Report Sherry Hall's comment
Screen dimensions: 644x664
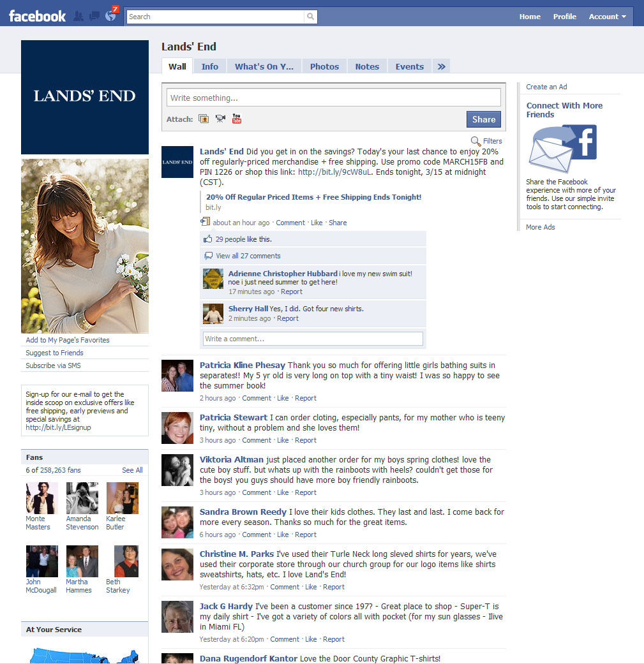click(288, 318)
